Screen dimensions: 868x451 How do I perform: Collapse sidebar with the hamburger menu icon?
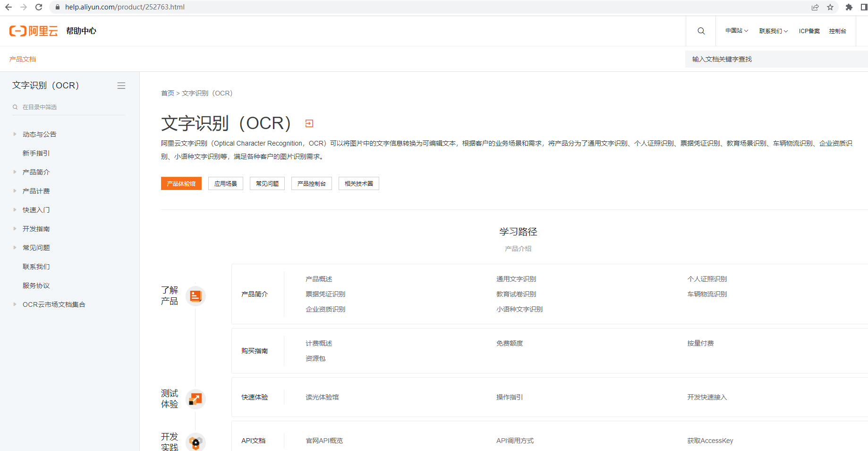click(121, 86)
